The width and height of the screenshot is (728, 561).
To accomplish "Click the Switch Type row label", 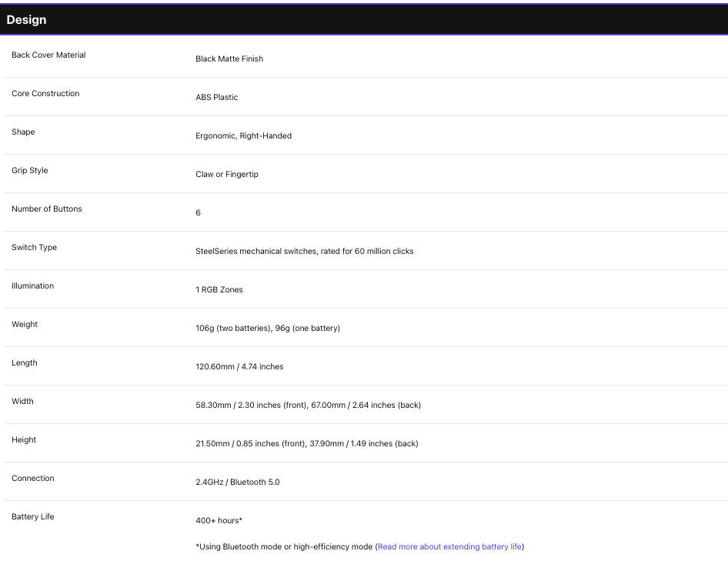I will coord(35,248).
